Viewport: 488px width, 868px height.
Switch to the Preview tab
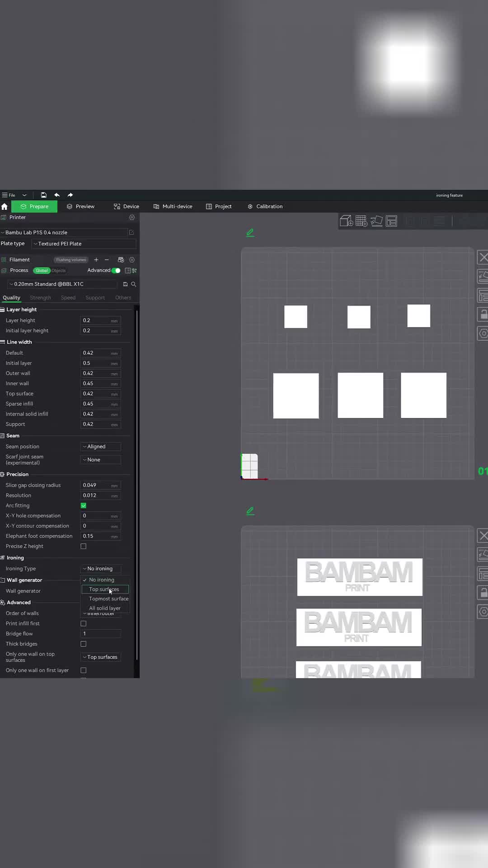click(x=80, y=207)
